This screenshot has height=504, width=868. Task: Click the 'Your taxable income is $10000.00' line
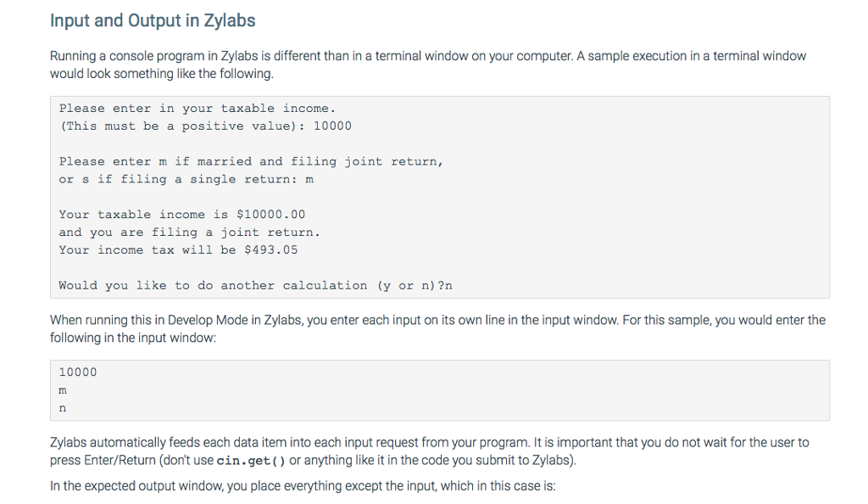tap(182, 215)
